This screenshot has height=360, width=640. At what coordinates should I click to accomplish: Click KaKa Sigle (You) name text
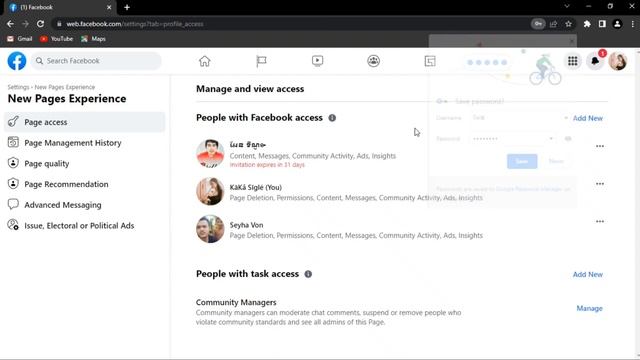(256, 187)
